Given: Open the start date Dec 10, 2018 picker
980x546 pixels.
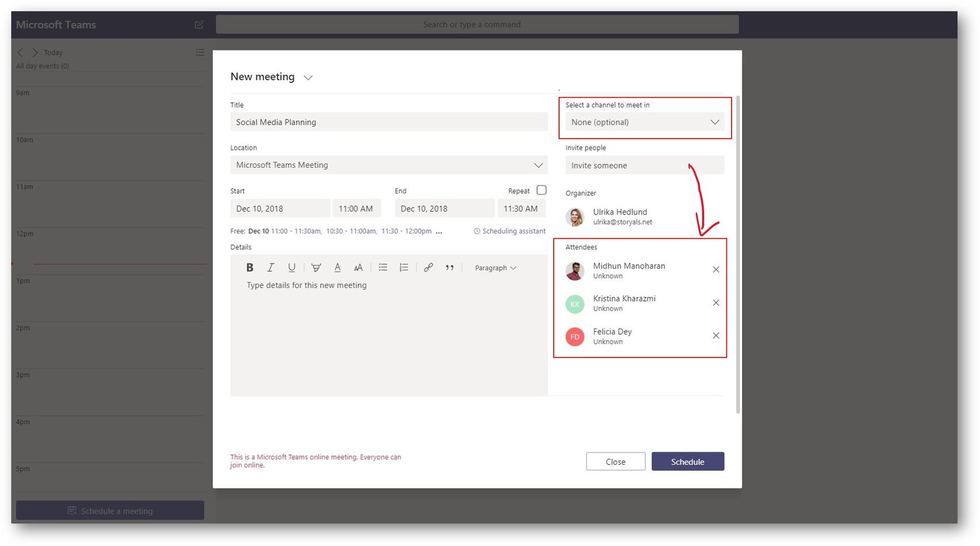Looking at the screenshot, I should pos(280,208).
